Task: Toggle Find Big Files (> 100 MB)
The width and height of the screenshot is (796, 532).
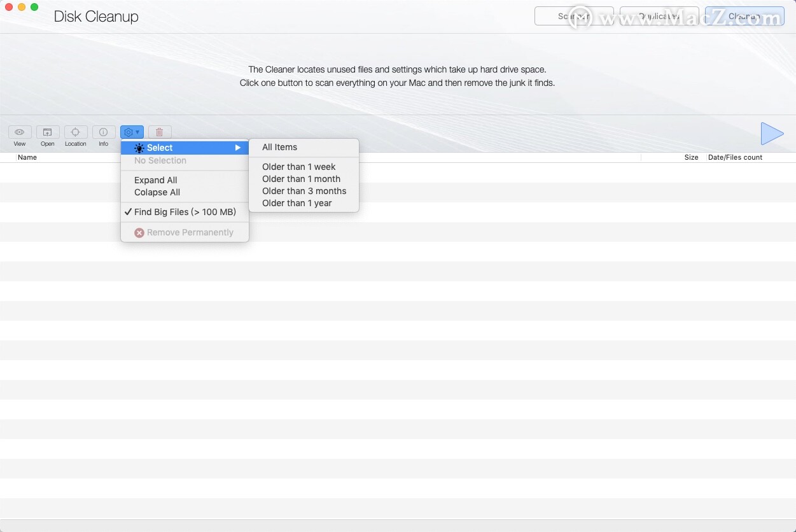Action: click(185, 212)
